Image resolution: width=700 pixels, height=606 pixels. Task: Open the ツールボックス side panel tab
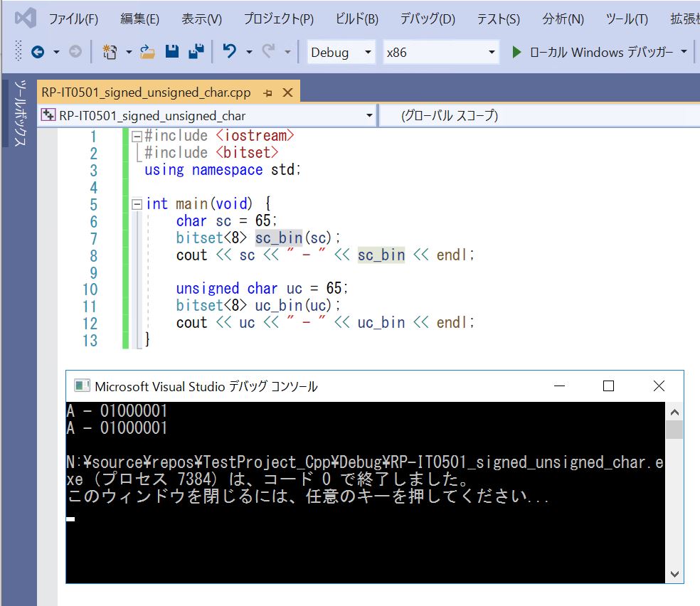20,114
